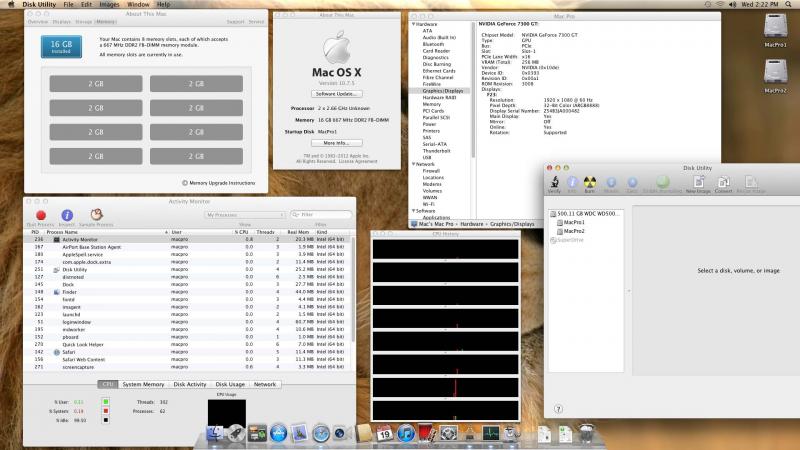Click the Quit Process stop icon
This screenshot has width=800, height=450.
pyautogui.click(x=41, y=214)
